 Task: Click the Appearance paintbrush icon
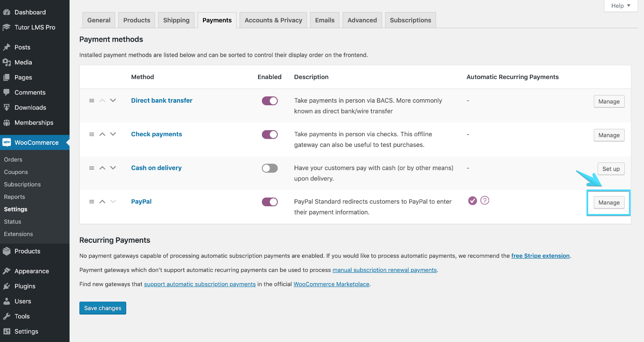click(6, 271)
